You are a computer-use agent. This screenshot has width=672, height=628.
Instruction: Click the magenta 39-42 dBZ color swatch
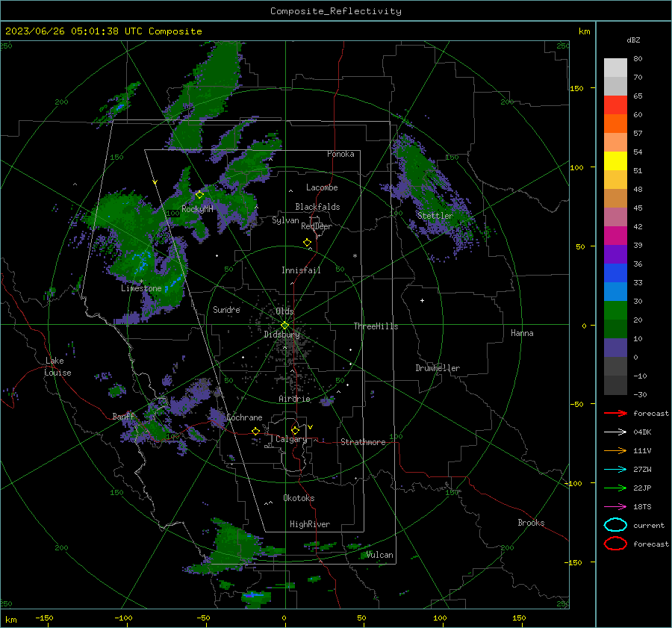(615, 236)
